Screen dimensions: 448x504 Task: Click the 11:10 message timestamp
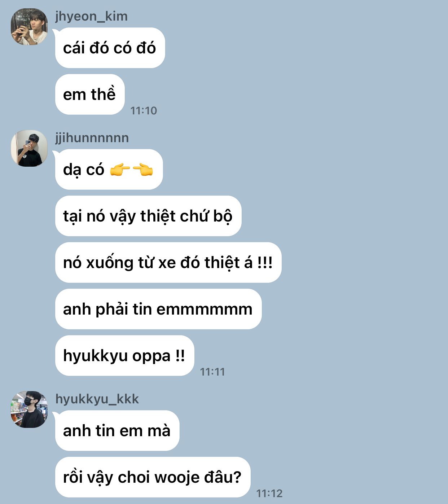pyautogui.click(x=144, y=110)
